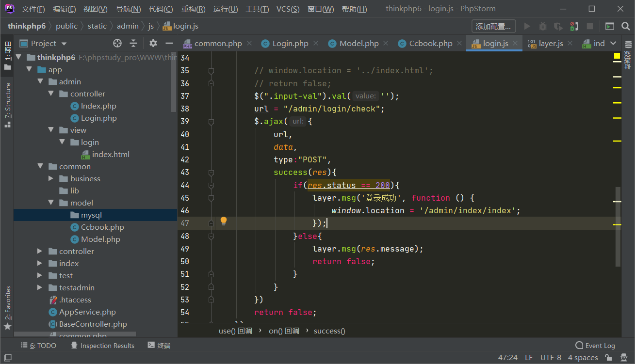
Task: Open Project panel gear settings
Action: 153,43
